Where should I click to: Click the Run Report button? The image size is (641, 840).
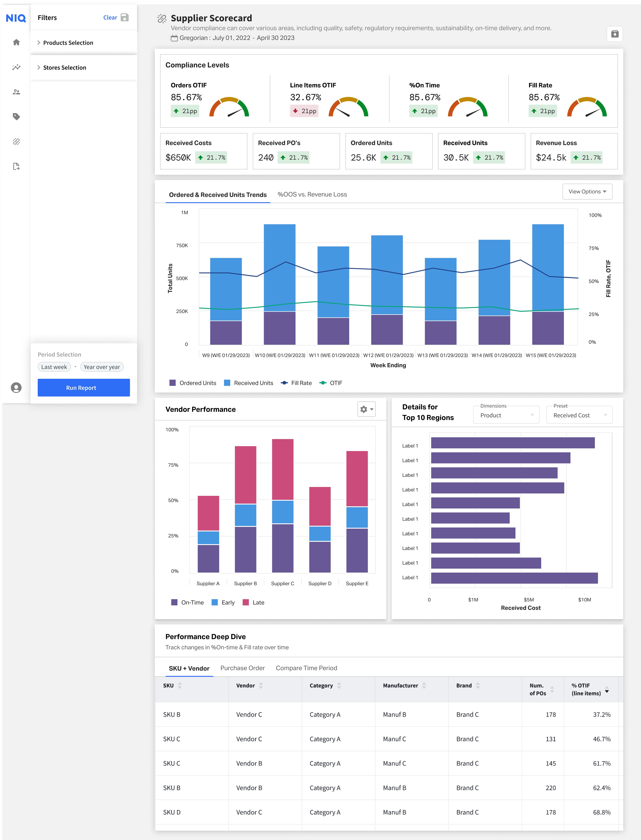pyautogui.click(x=84, y=388)
